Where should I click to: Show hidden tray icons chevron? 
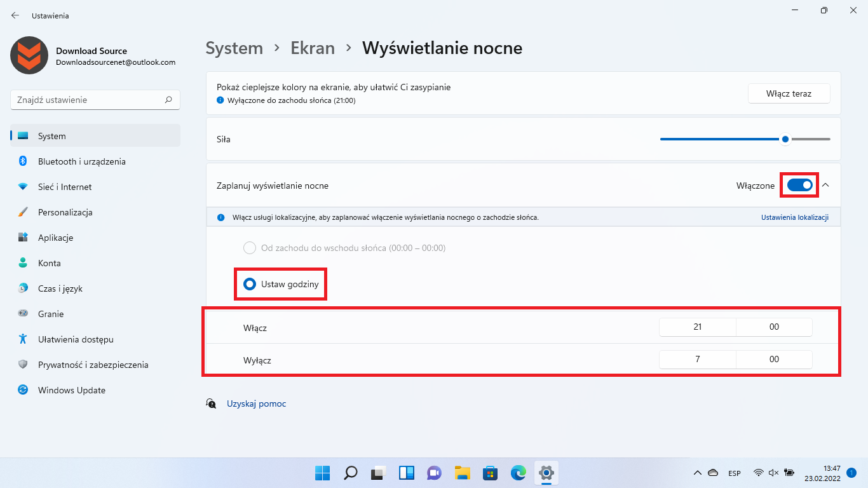pyautogui.click(x=698, y=473)
